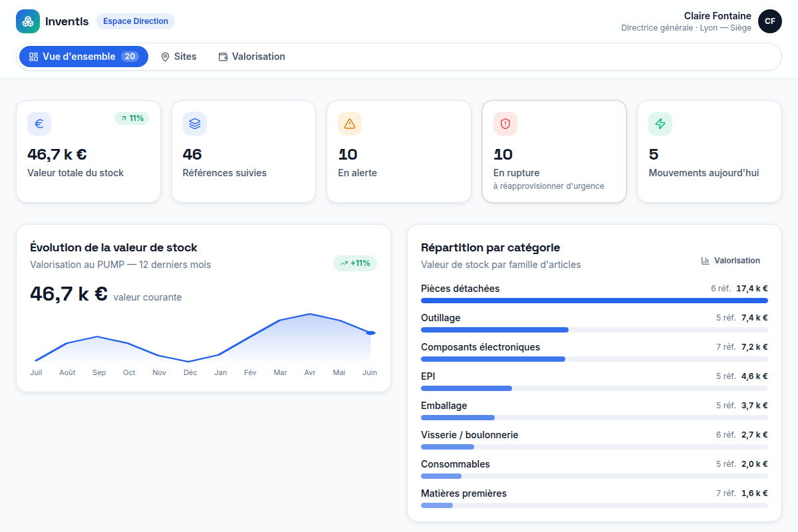Click the 20 badge on Vue d'ensemble
798x532 pixels.
click(x=130, y=57)
